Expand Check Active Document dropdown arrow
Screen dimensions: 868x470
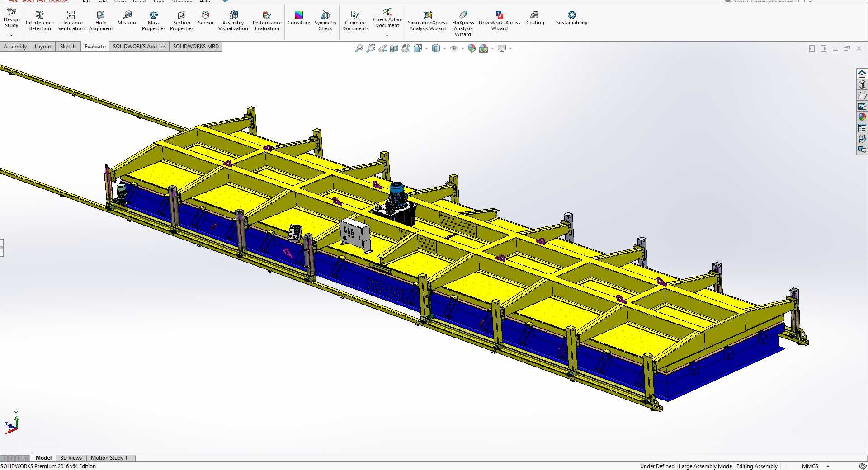387,35
